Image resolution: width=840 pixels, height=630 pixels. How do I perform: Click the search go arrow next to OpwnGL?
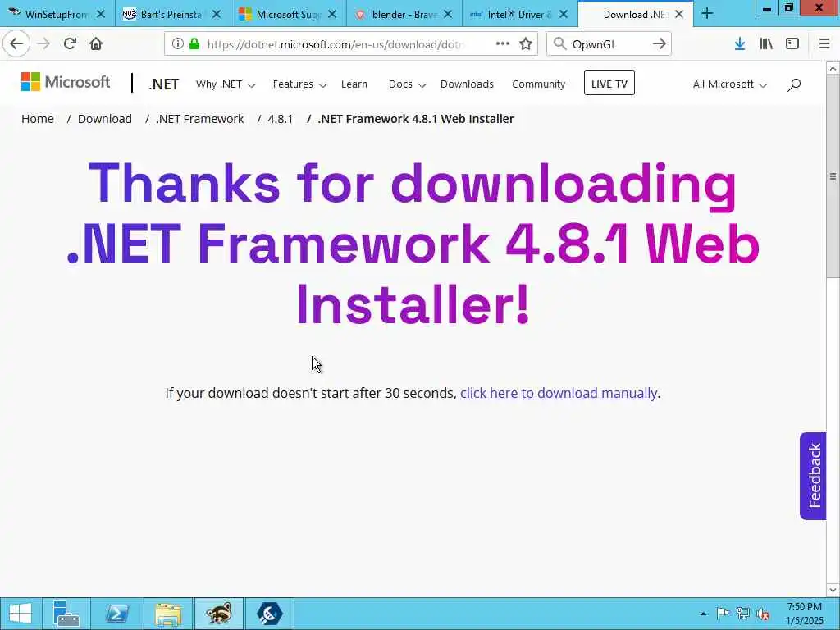(660, 43)
